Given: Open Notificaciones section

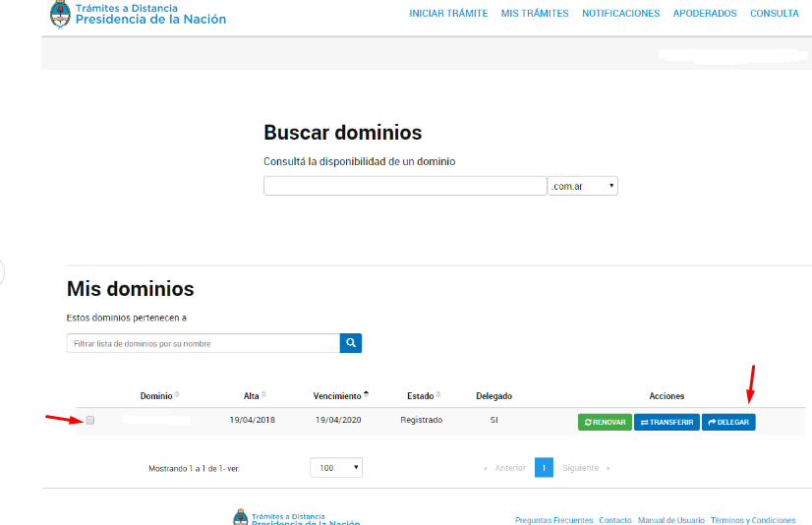Looking at the screenshot, I should pos(620,14).
